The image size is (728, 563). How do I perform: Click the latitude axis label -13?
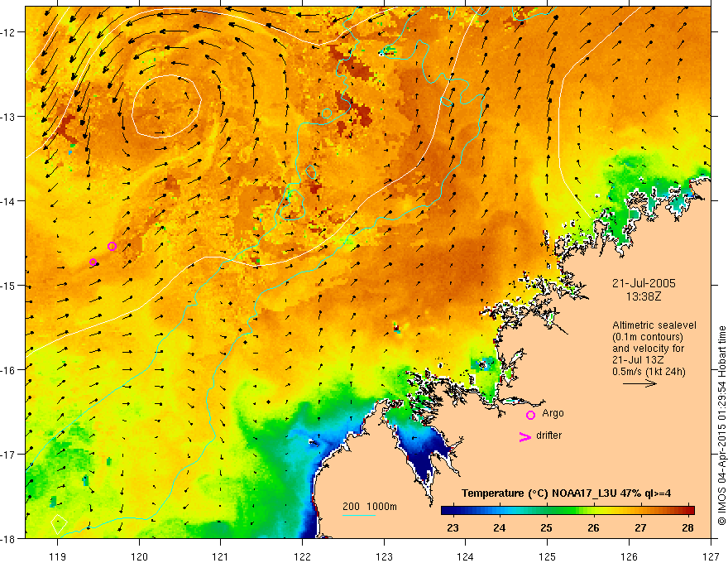coord(8,117)
